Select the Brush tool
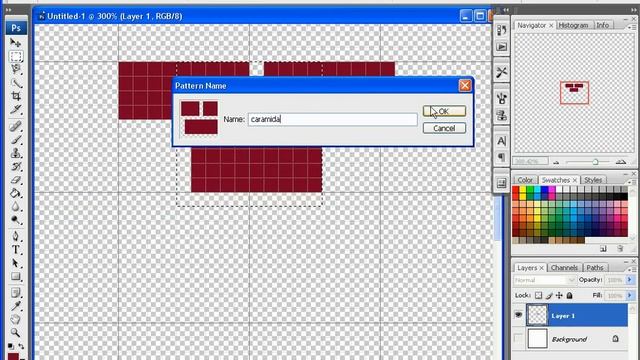Image resolution: width=640 pixels, height=360 pixels. point(16,140)
